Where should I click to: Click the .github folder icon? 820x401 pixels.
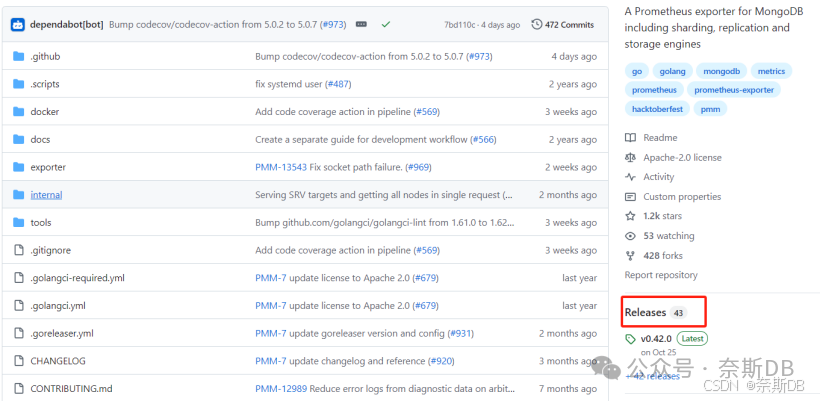click(x=19, y=56)
